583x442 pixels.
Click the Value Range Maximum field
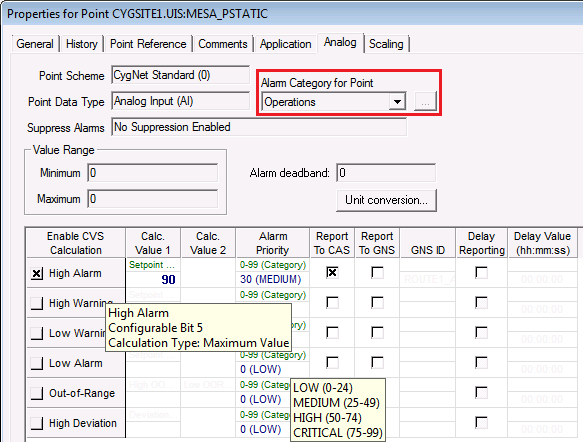click(153, 199)
